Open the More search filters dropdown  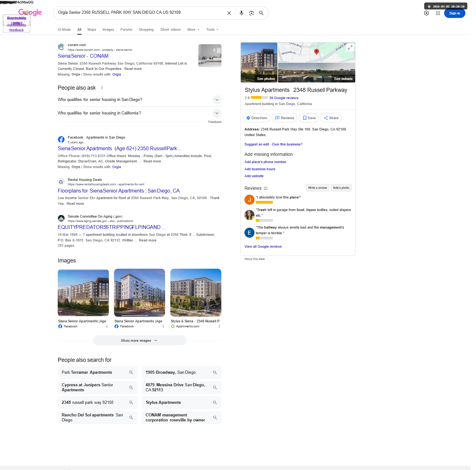click(x=193, y=30)
